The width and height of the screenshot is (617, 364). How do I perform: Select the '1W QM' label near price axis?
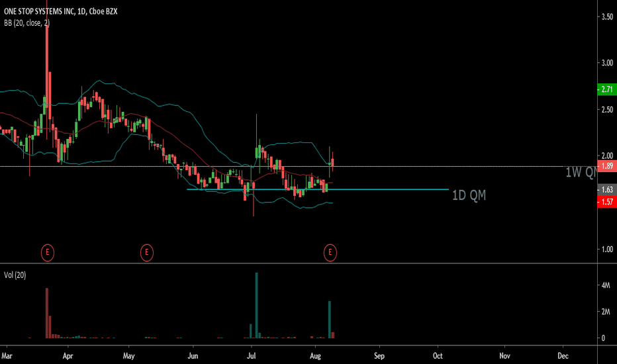point(581,172)
